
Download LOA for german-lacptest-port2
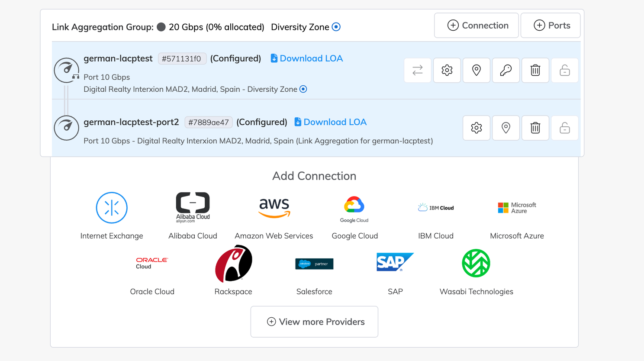[x=330, y=122]
